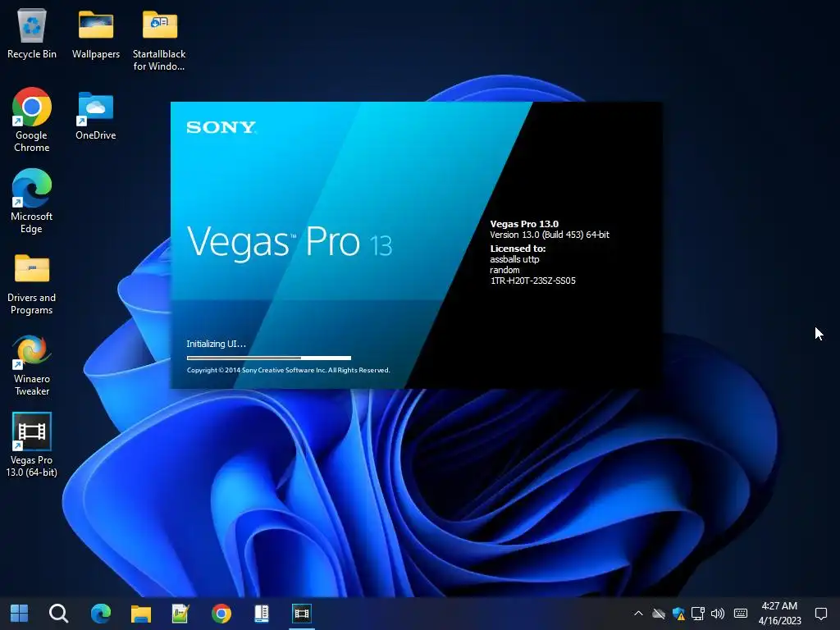Click the OneDrive tray icon
This screenshot has width=840, height=630.
(659, 614)
